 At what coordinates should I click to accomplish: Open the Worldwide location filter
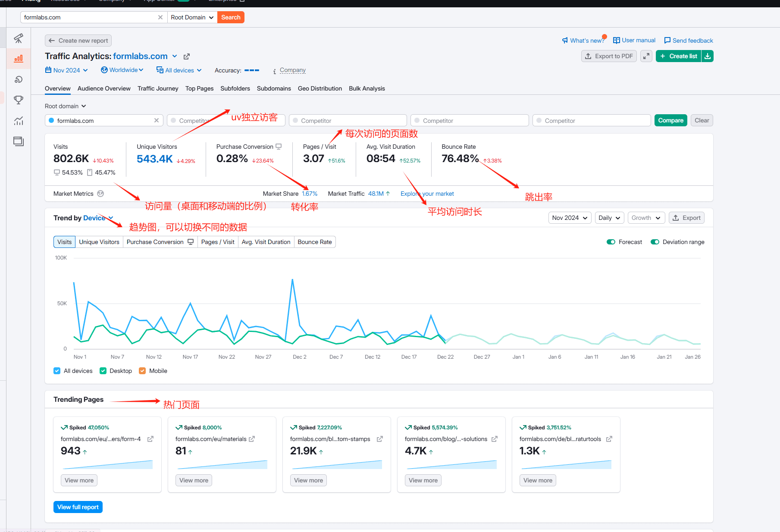coord(122,70)
